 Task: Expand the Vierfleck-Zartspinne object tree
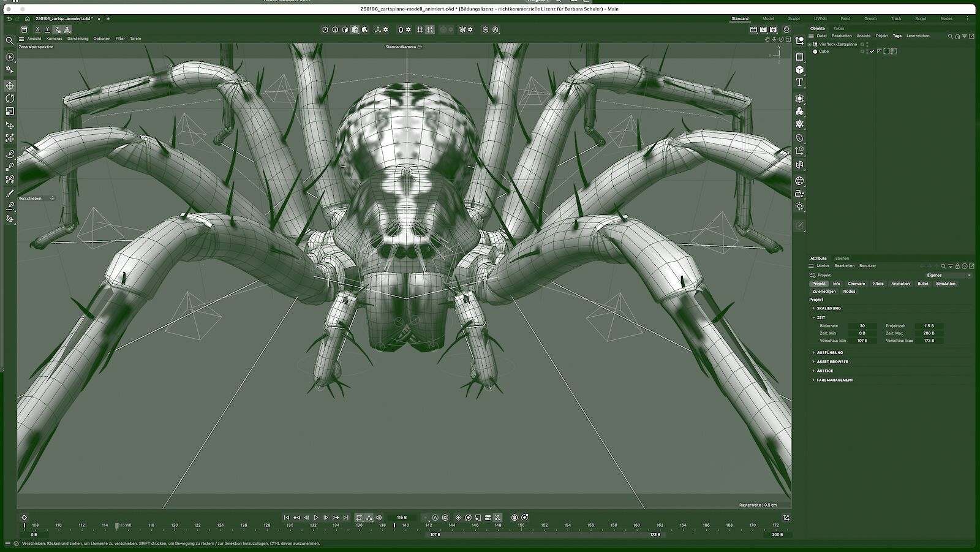point(809,44)
